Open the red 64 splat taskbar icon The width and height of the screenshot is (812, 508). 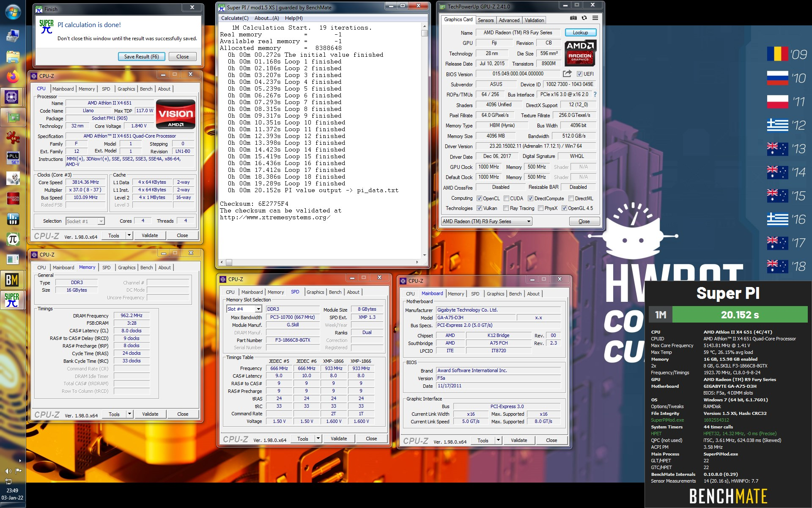(13, 138)
